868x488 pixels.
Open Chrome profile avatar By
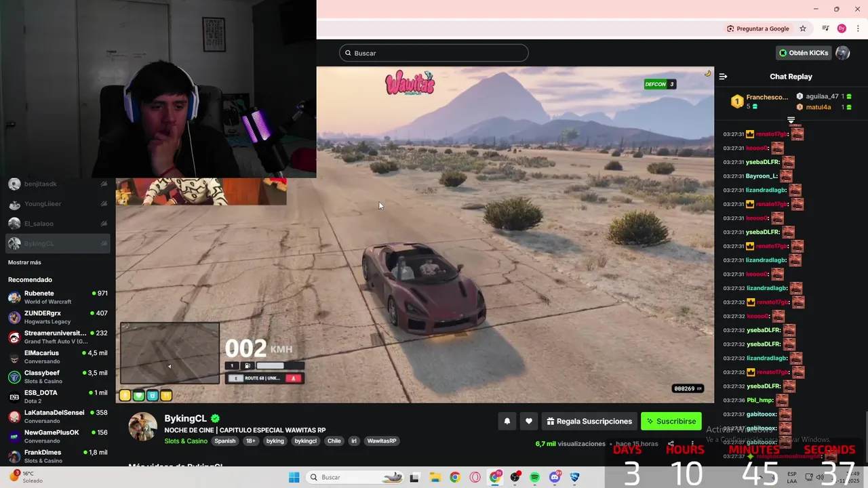tap(842, 28)
